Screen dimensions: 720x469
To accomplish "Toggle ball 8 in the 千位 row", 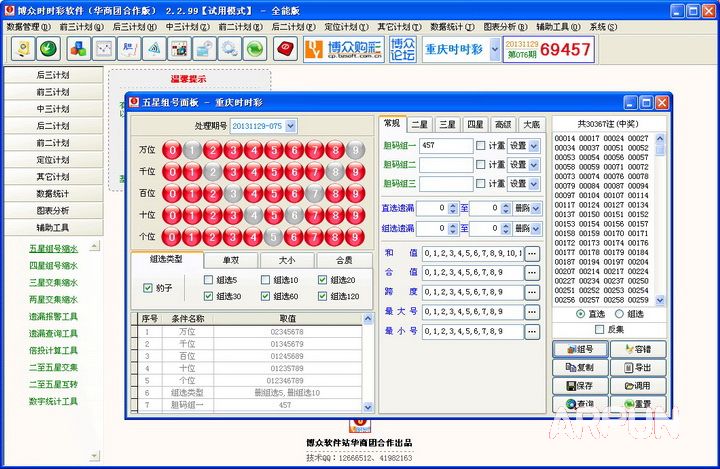I will pos(335,172).
